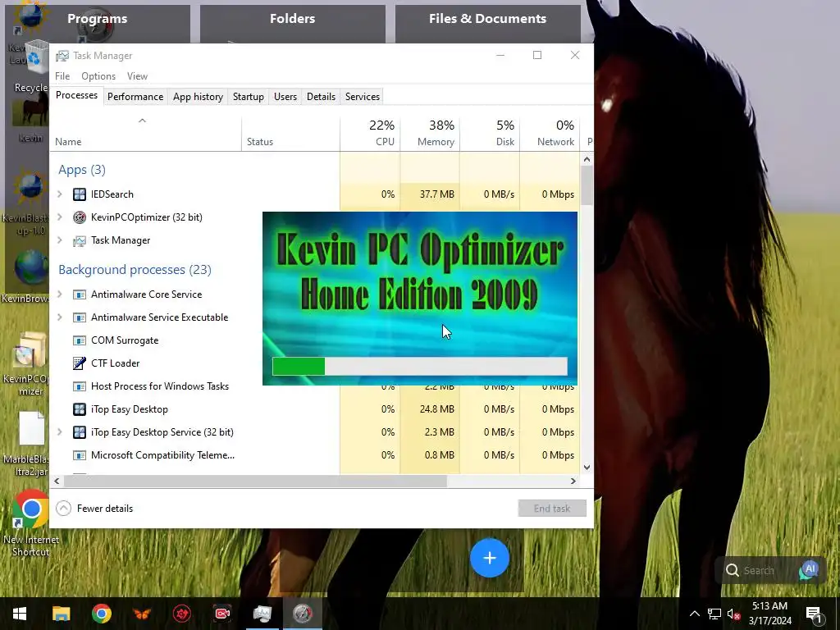Select the Sort by Status column header

coord(290,133)
